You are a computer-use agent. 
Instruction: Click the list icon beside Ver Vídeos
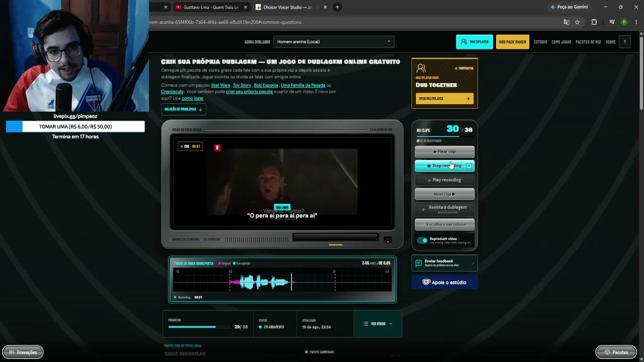[366, 324]
